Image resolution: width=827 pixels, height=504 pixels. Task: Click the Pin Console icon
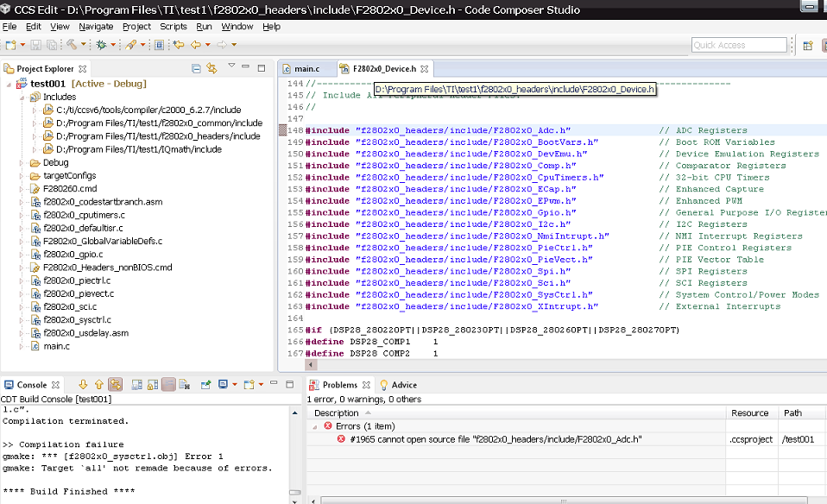point(206,385)
